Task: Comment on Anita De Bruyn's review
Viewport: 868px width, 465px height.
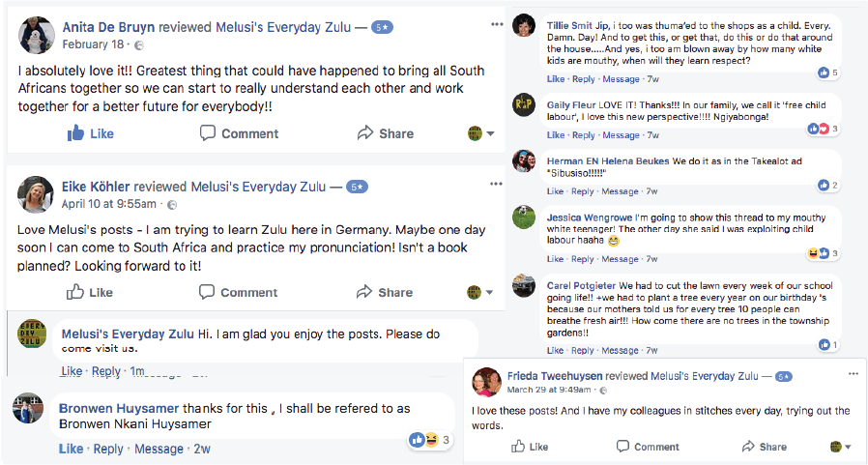Action: click(239, 133)
